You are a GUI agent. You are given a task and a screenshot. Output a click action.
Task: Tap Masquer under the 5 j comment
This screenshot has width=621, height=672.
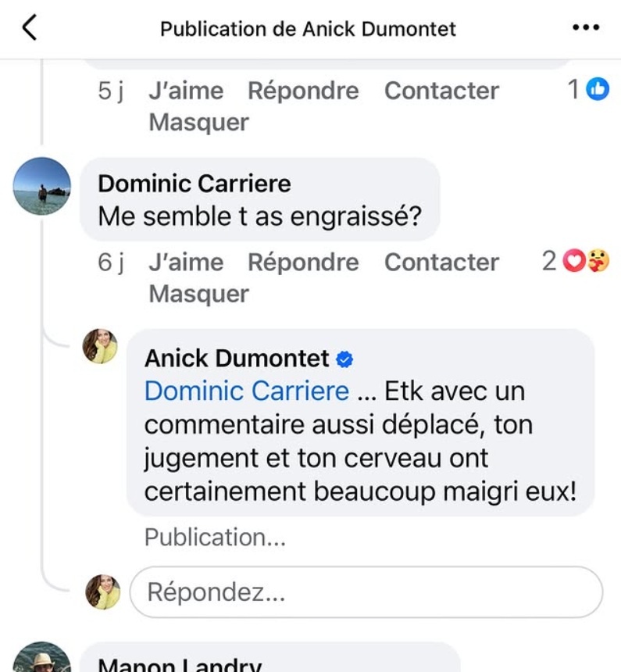pos(198,122)
